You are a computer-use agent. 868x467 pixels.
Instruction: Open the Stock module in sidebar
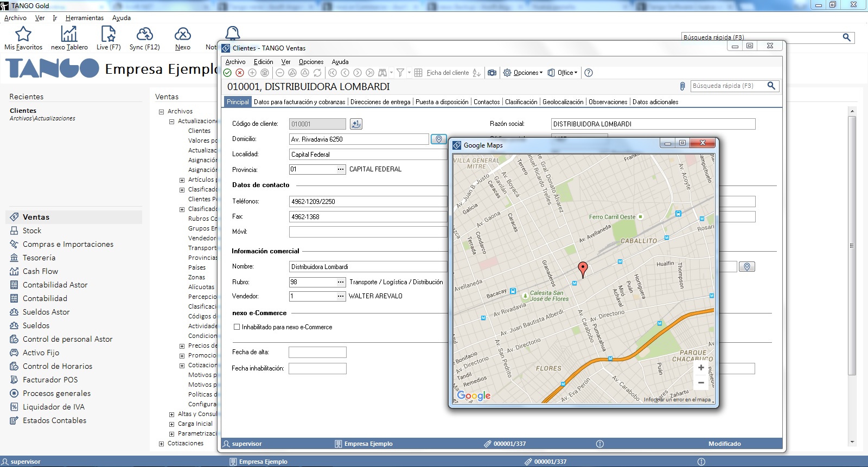pos(31,231)
